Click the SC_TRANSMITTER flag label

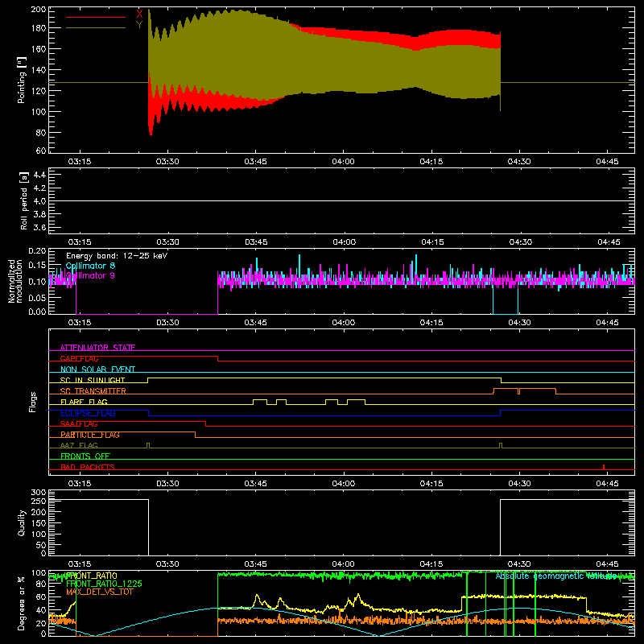coord(93,391)
